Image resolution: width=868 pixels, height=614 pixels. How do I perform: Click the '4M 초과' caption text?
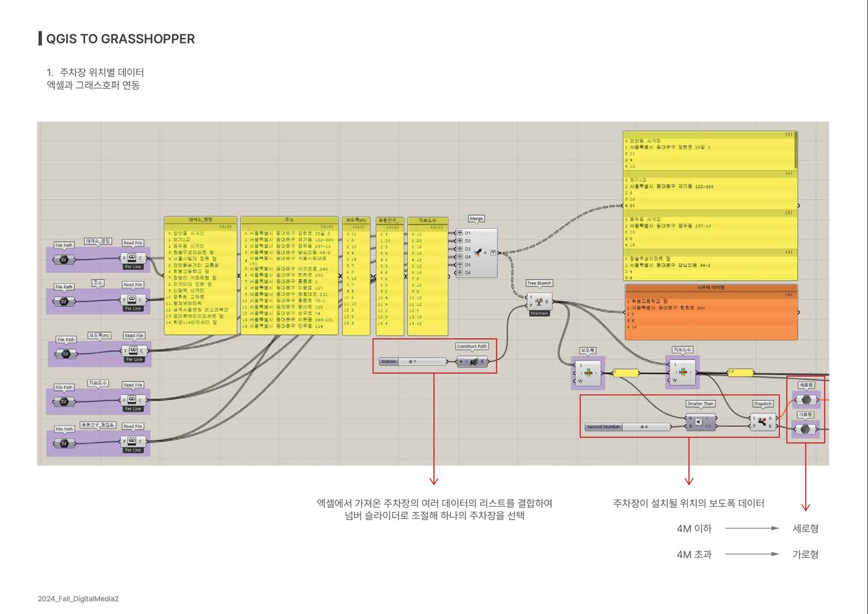pyautogui.click(x=694, y=554)
